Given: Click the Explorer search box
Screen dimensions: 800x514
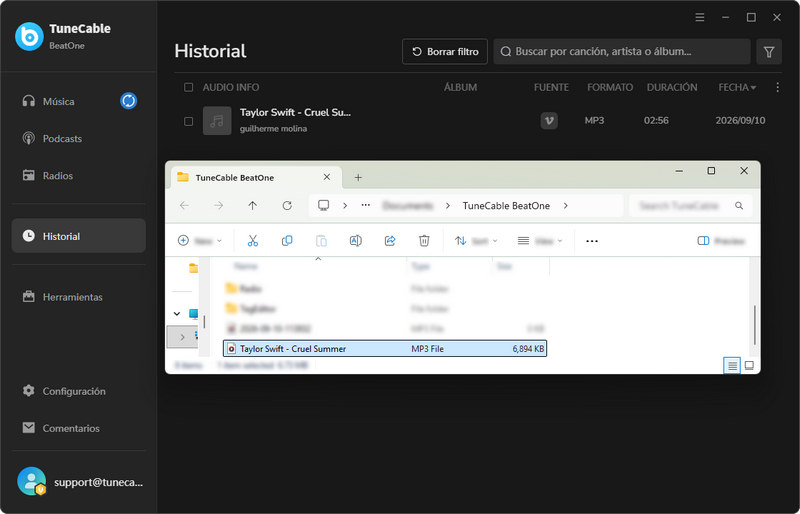Looking at the screenshot, I should tap(690, 206).
